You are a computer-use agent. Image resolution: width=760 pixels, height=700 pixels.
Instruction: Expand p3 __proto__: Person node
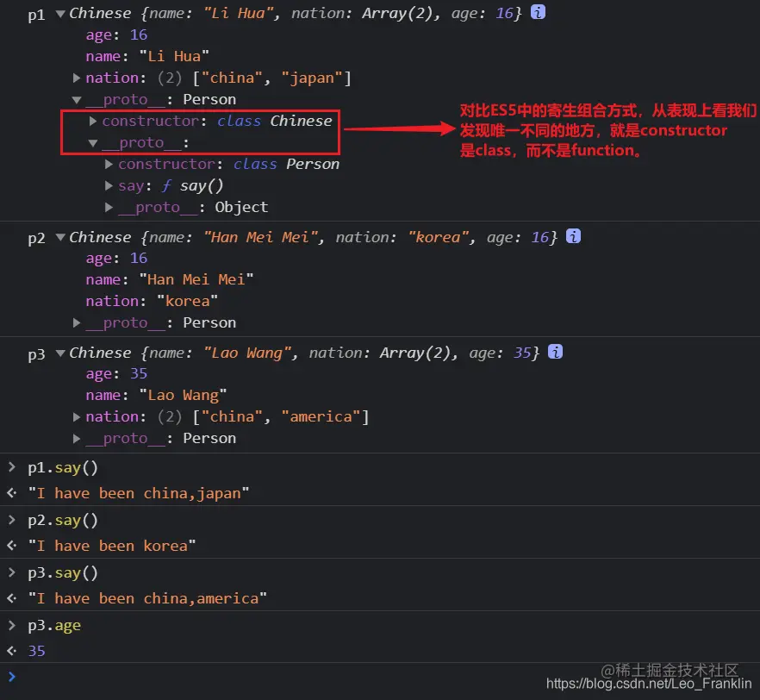point(76,438)
